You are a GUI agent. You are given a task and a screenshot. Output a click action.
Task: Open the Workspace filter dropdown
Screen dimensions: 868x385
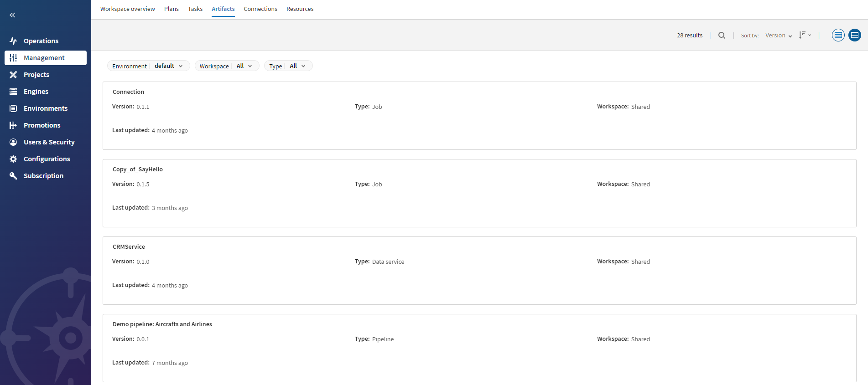click(x=227, y=66)
